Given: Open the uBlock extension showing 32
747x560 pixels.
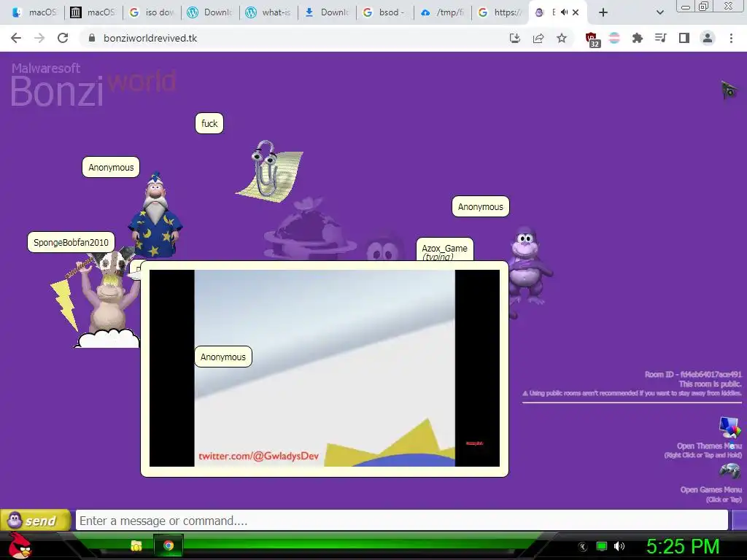Looking at the screenshot, I should tap(592, 39).
